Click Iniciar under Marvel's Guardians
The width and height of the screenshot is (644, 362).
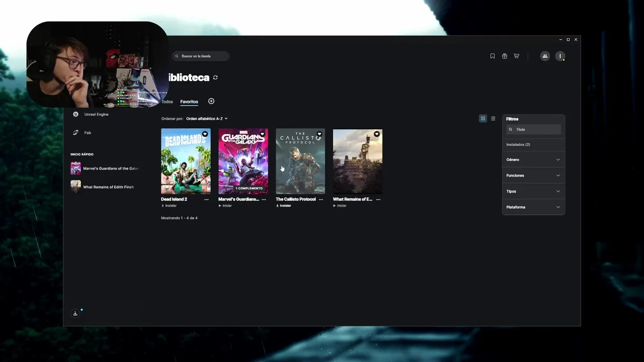click(x=225, y=206)
